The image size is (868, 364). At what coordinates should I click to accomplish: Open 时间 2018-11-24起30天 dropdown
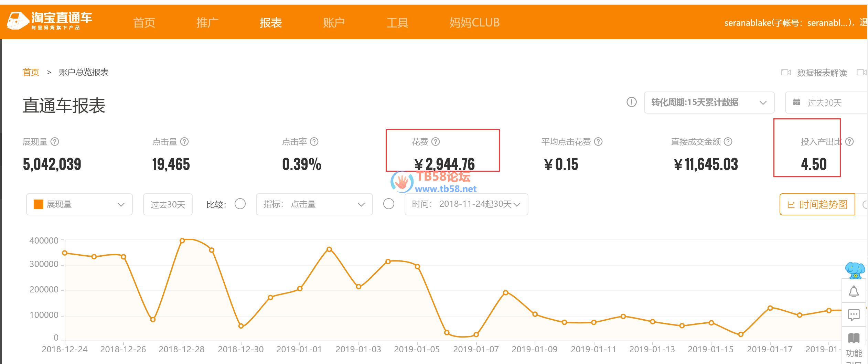(466, 204)
